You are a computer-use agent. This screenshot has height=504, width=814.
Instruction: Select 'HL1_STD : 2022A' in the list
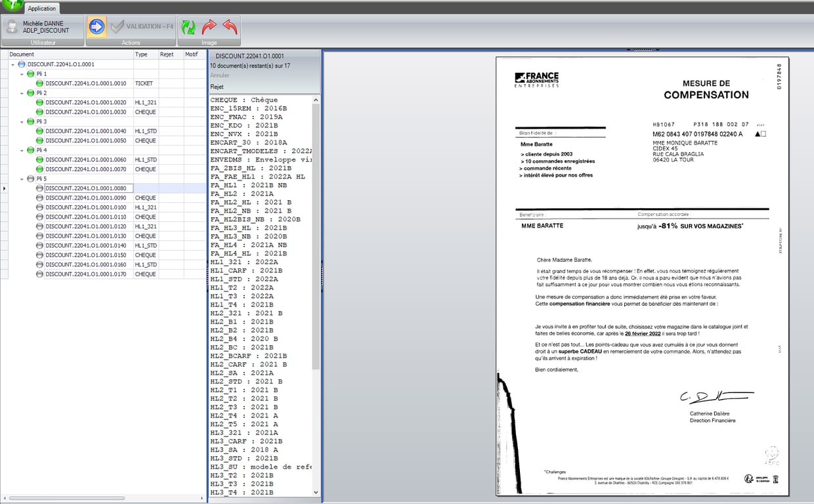244,279
